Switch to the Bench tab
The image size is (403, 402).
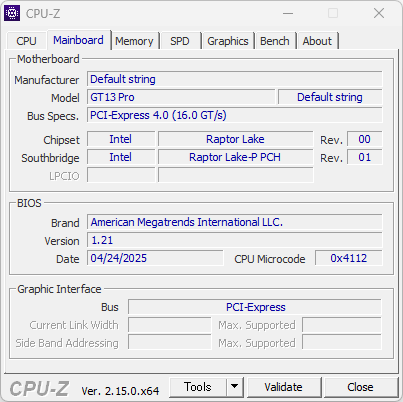point(275,41)
